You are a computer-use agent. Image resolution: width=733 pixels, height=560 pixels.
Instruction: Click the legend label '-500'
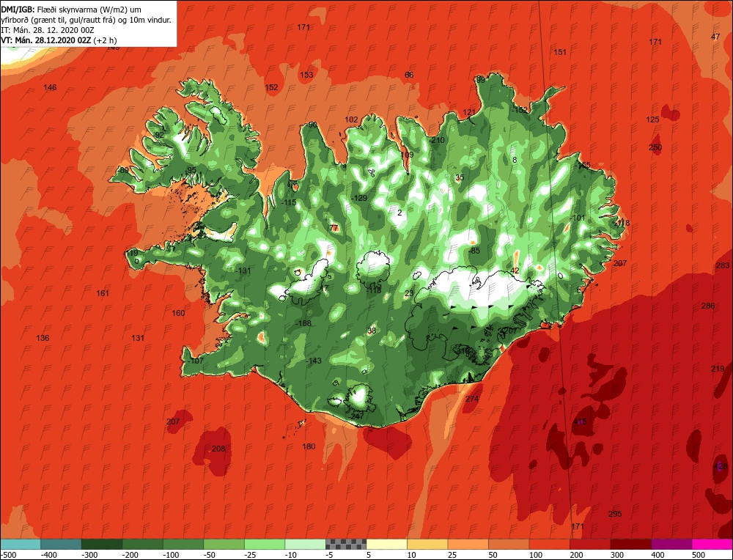[8, 555]
